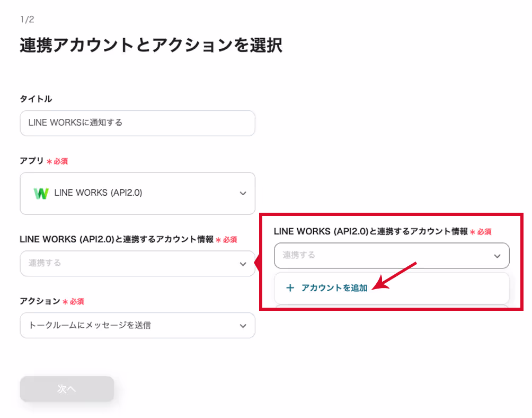The image size is (532, 418).
Task: Open the アプリ LINE WORKS (API2.0) dropdown
Action: click(137, 193)
